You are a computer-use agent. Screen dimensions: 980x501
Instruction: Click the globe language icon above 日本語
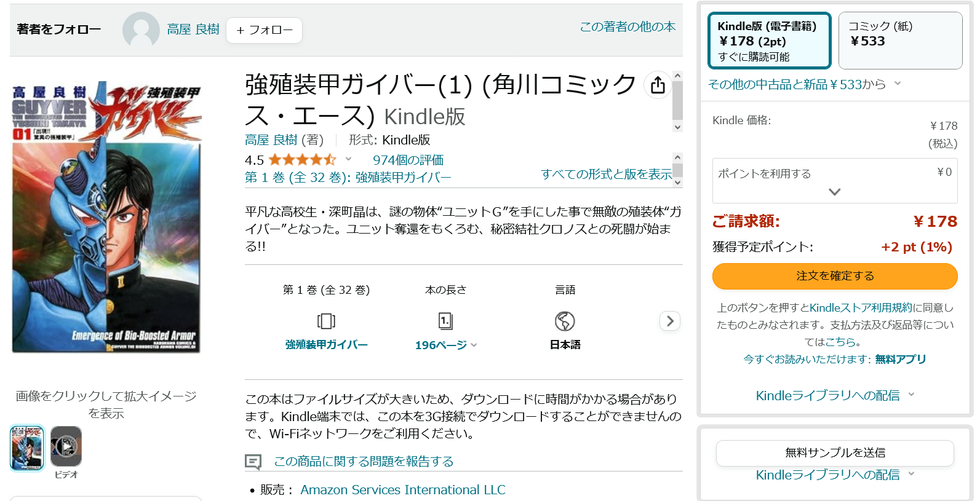tap(565, 321)
